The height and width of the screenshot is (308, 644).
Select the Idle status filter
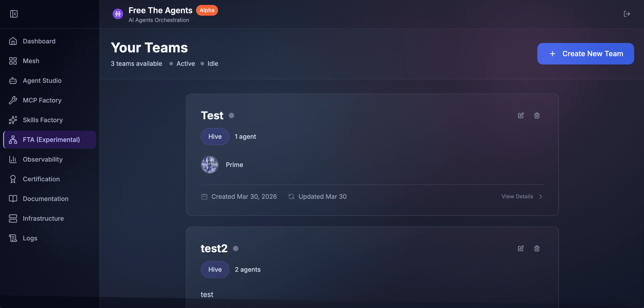point(213,63)
